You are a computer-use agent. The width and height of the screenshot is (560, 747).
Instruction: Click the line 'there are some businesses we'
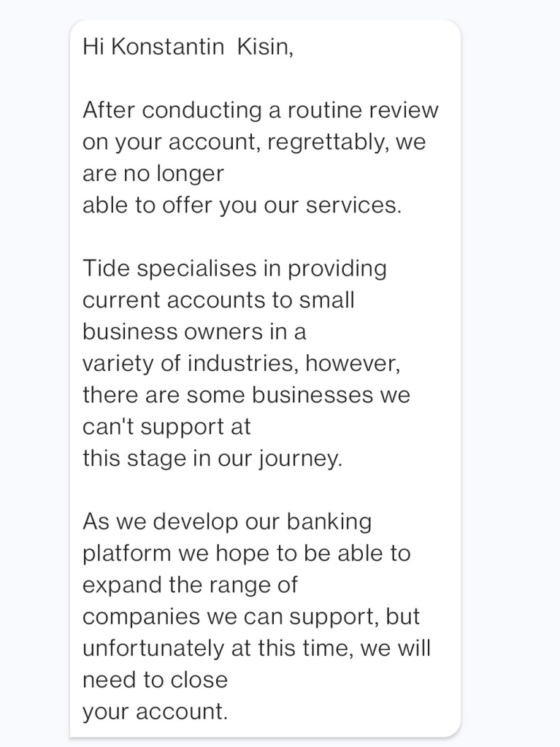[246, 395]
